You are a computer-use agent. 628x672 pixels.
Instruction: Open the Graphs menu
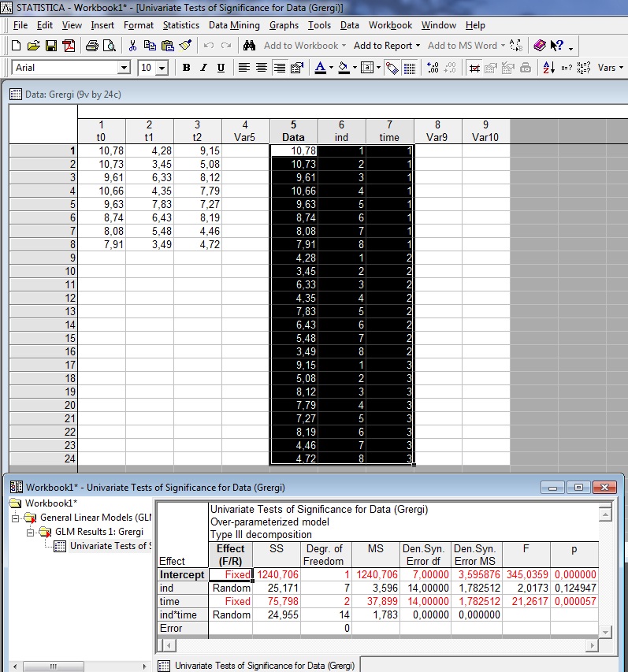[284, 25]
